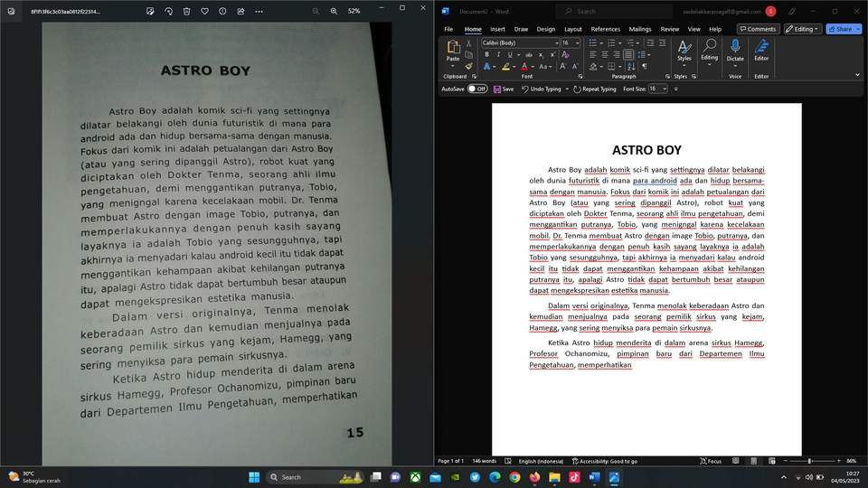Open Bullets list dropdown arrow

[602, 43]
